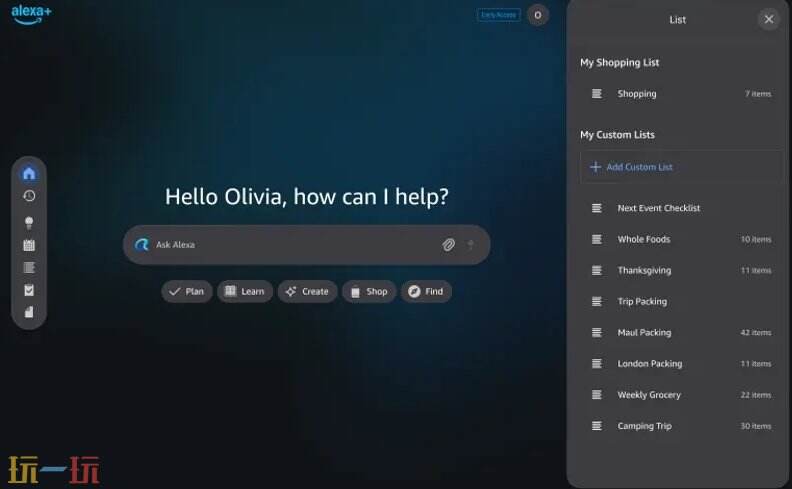The height and width of the screenshot is (489, 792).
Task: Click the 7 items count for Shopping
Action: coord(758,93)
